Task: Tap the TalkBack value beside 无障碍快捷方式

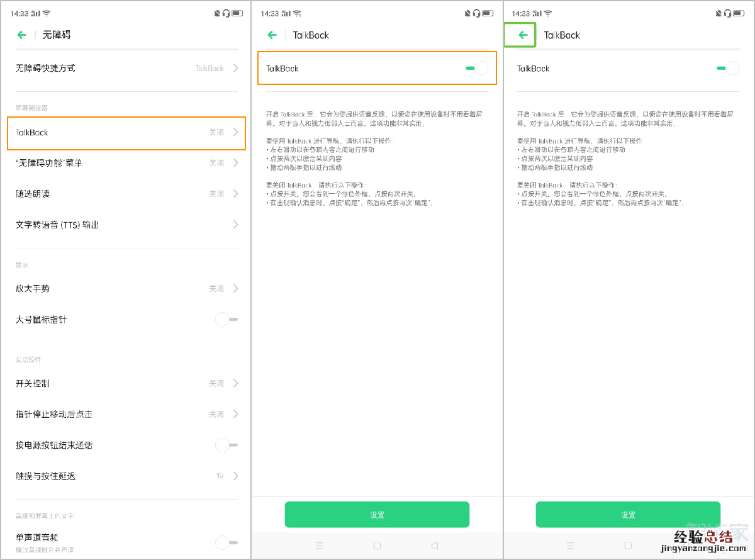Action: [210, 68]
